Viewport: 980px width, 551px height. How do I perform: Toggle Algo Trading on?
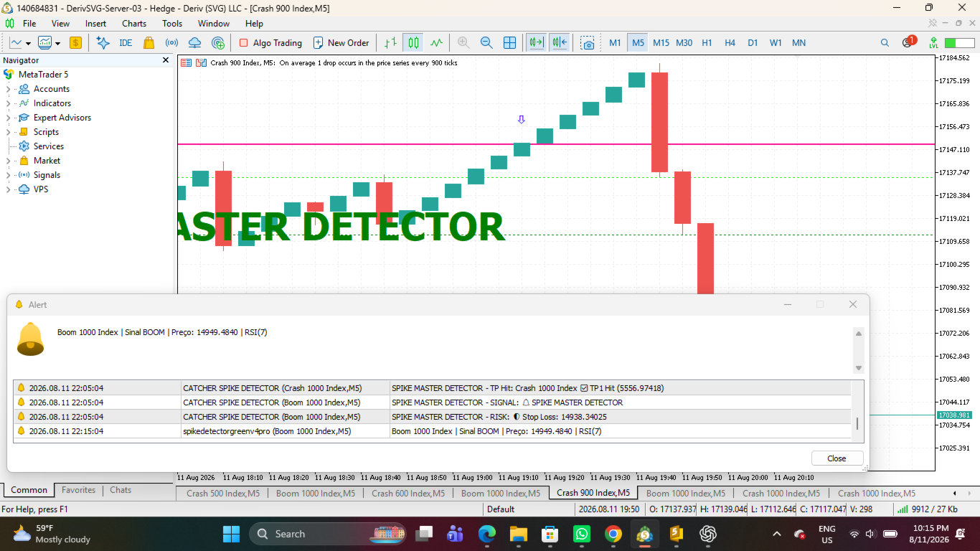(270, 43)
